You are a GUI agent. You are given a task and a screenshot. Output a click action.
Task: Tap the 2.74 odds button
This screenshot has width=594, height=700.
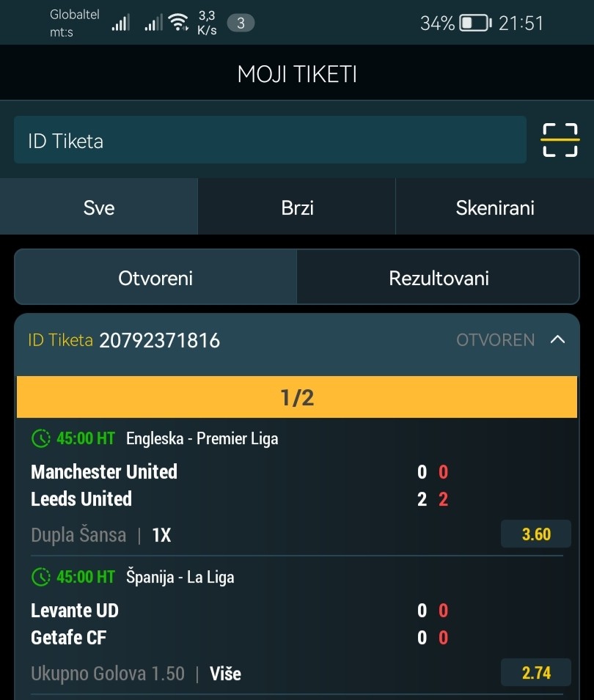click(x=536, y=673)
